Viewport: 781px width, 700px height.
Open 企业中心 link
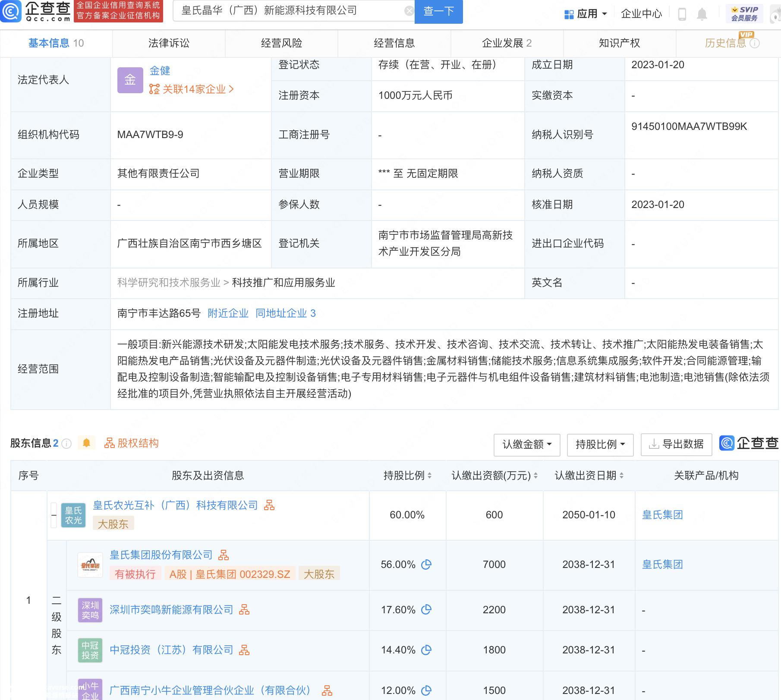pyautogui.click(x=641, y=14)
